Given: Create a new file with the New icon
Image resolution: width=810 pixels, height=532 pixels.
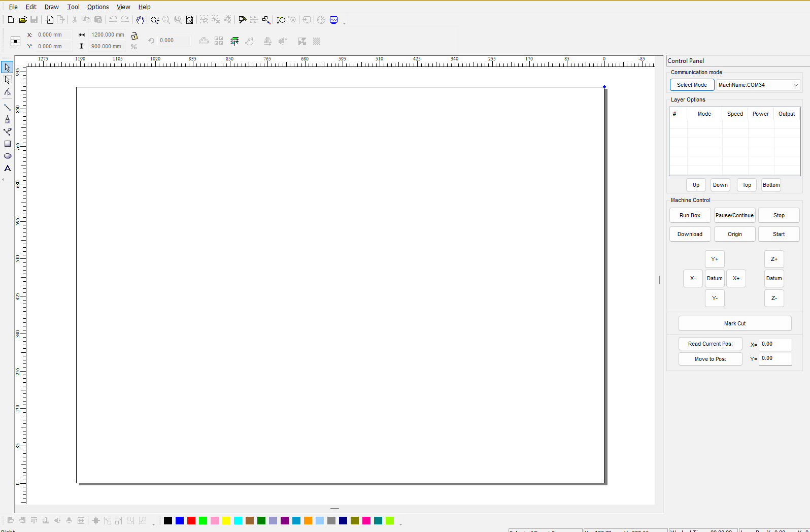Looking at the screenshot, I should point(11,20).
